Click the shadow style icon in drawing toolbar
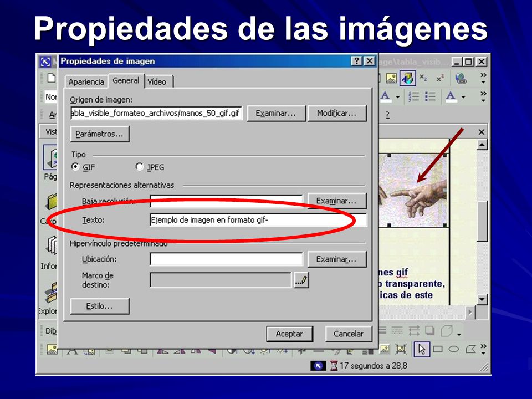The height and width of the screenshot is (399, 532). point(430,330)
